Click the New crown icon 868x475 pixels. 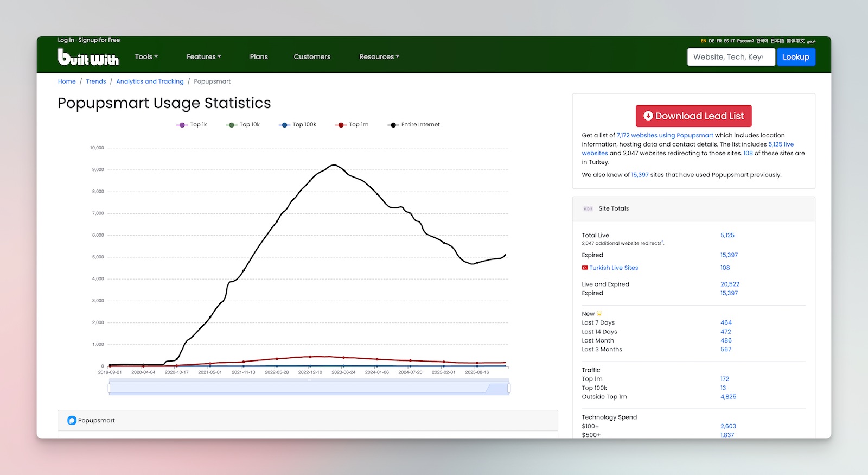599,314
